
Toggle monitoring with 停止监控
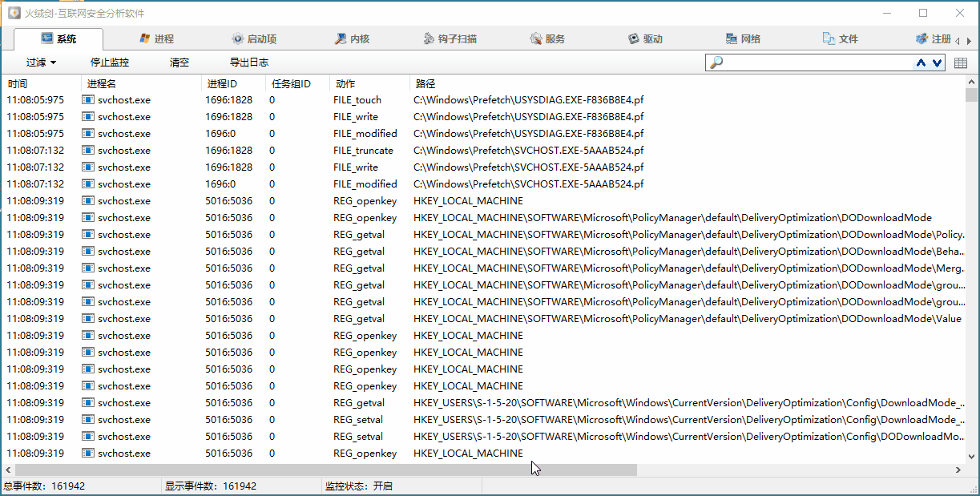[110, 63]
